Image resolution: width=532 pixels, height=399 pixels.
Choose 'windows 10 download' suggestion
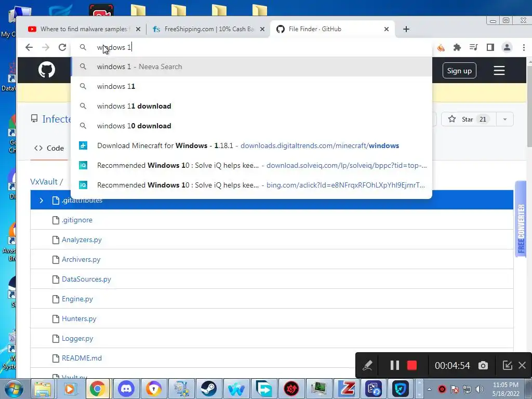pos(251,126)
